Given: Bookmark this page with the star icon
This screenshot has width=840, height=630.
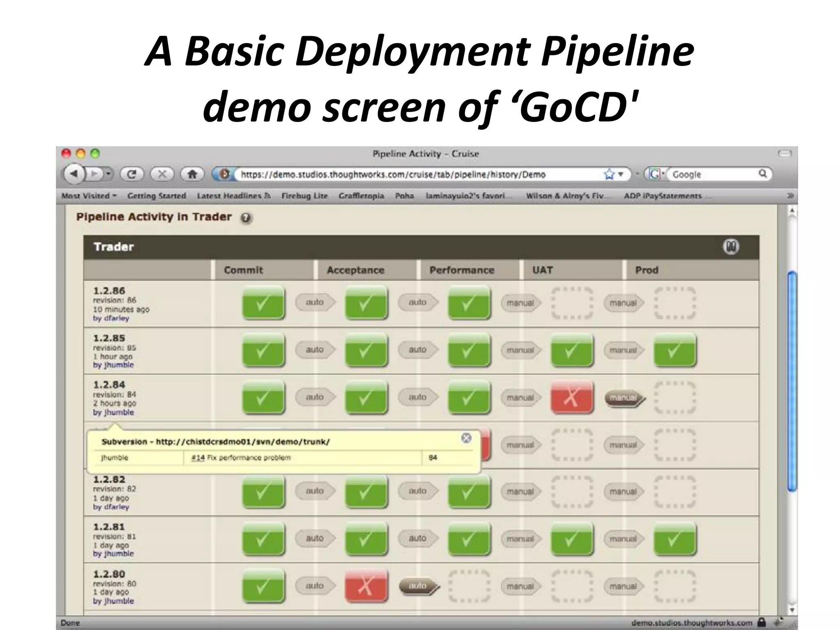Looking at the screenshot, I should pyautogui.click(x=609, y=174).
